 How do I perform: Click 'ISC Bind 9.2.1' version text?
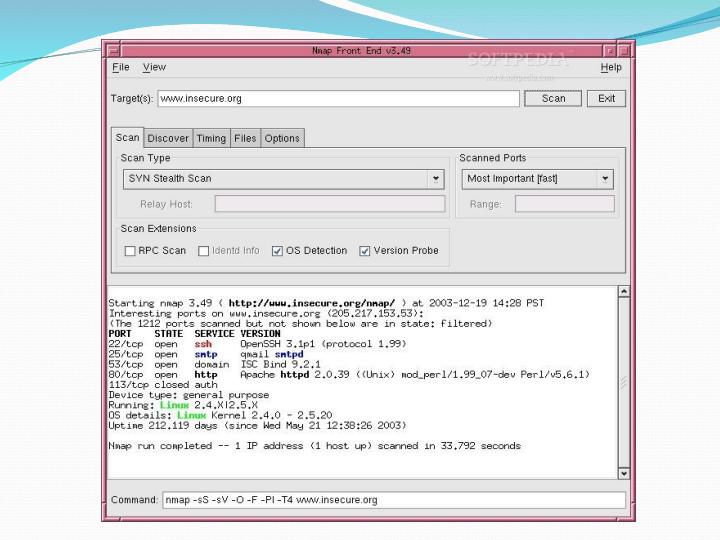(280, 365)
